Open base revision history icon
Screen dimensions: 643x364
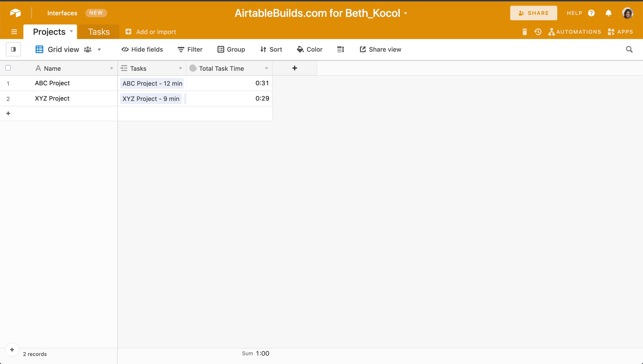538,32
